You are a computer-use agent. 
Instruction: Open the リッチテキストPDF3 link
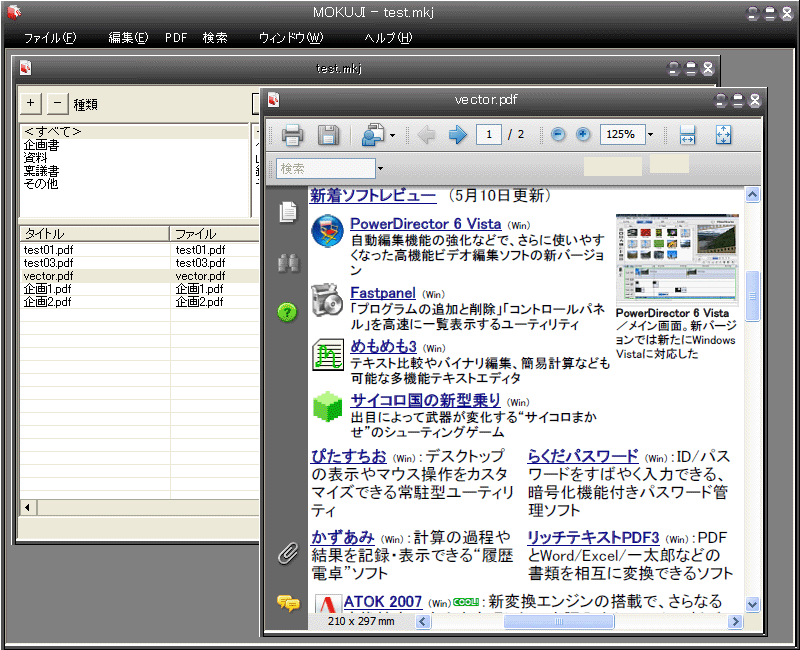tap(593, 537)
